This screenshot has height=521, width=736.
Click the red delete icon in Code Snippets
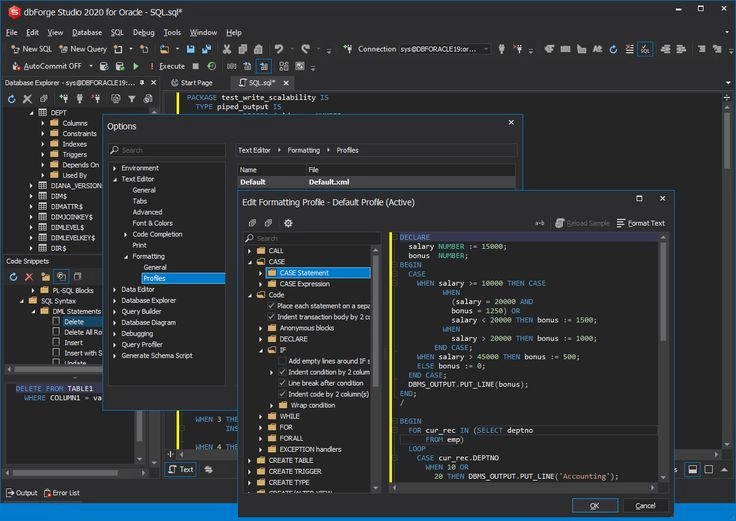pyautogui.click(x=29, y=276)
